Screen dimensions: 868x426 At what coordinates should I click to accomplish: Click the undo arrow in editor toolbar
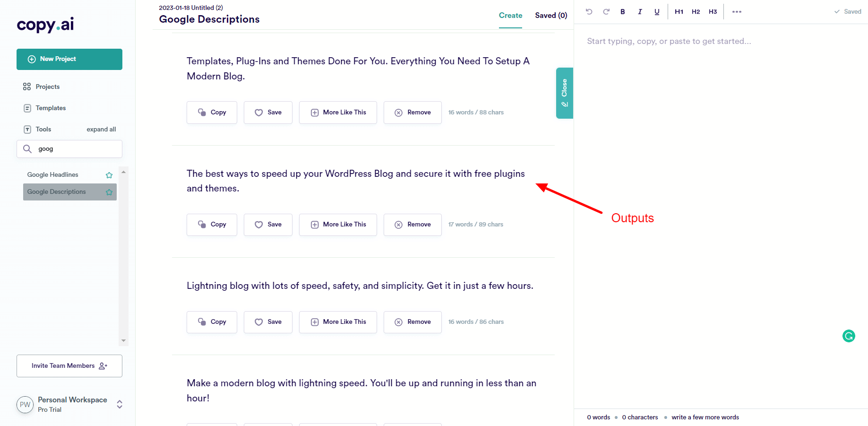click(589, 12)
